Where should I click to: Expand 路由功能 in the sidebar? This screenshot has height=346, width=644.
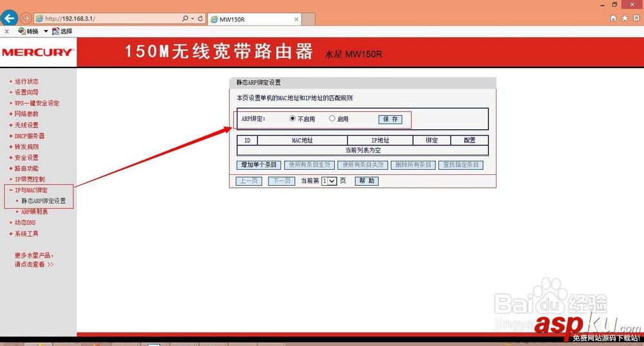pyautogui.click(x=26, y=168)
